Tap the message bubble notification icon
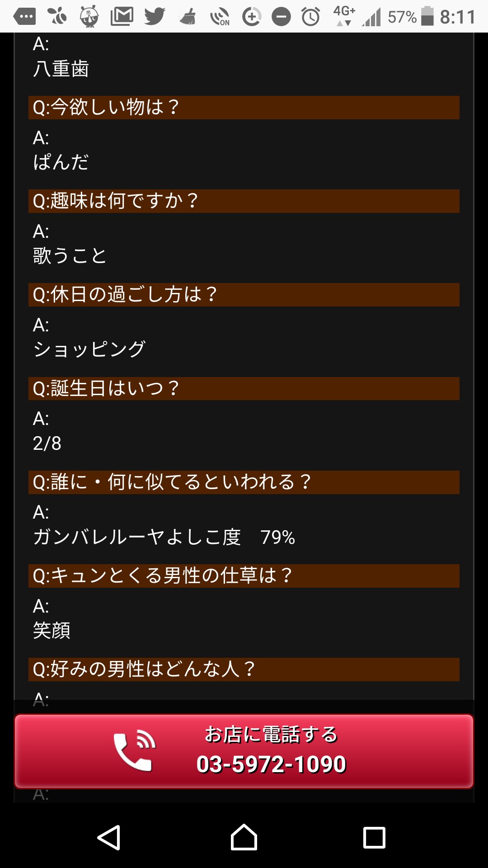 [24, 17]
